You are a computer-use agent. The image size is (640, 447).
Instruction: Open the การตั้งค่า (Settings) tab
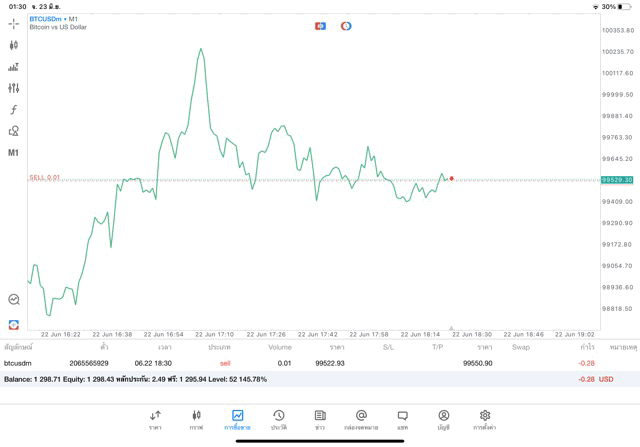pos(485,419)
